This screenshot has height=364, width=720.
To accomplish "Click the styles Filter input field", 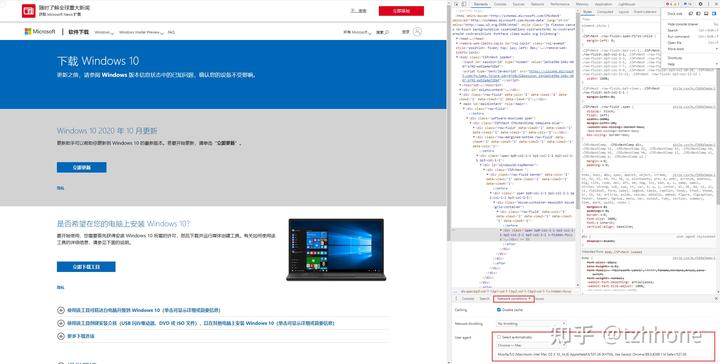I will point(620,20).
